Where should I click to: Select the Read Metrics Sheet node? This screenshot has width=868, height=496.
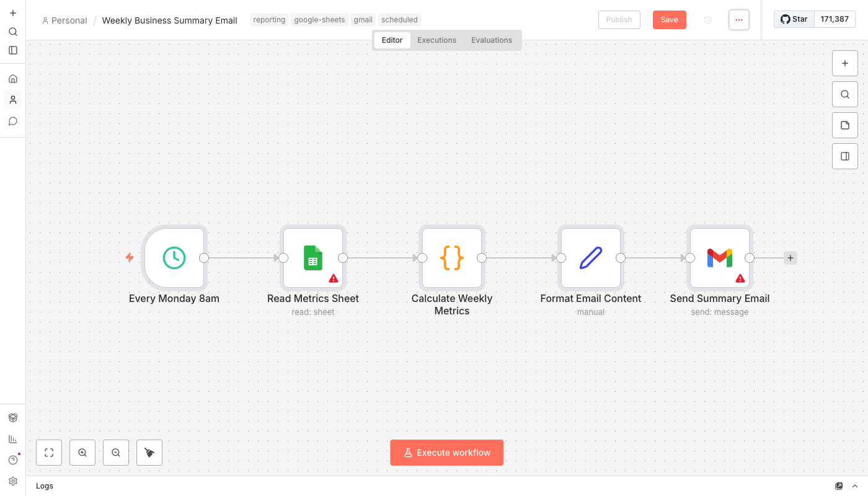tap(313, 258)
